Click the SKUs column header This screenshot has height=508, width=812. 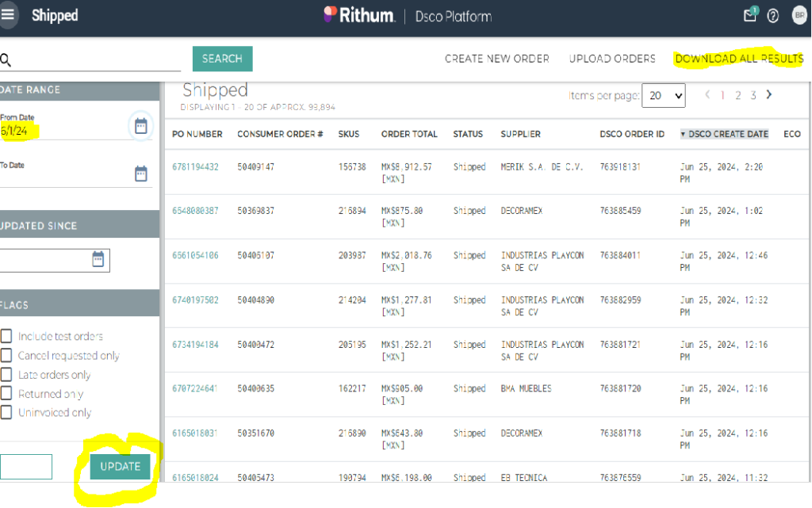click(349, 134)
